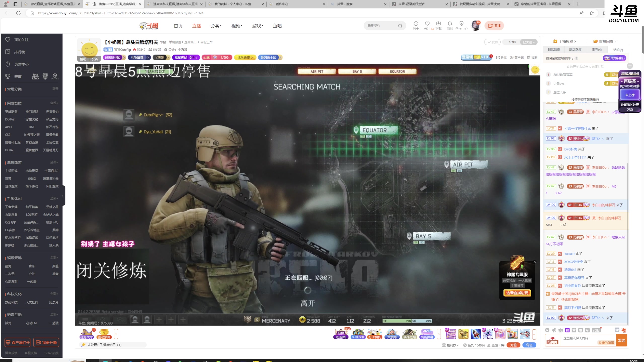644x362 pixels.
Task: Click the 发送 send button
Action: 621,340
